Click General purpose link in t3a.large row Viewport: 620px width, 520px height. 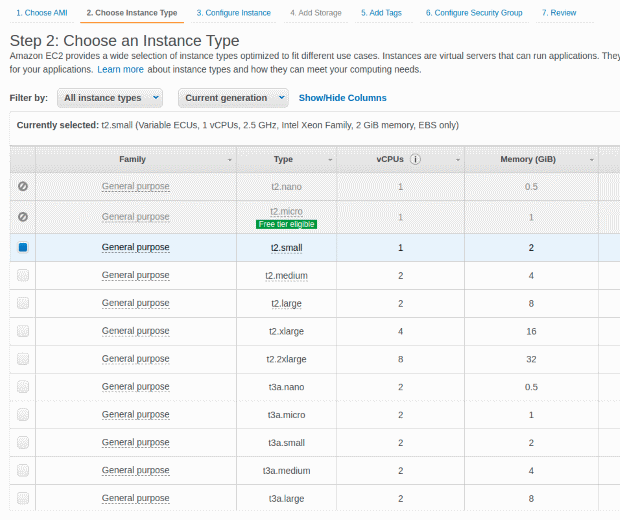[136, 498]
